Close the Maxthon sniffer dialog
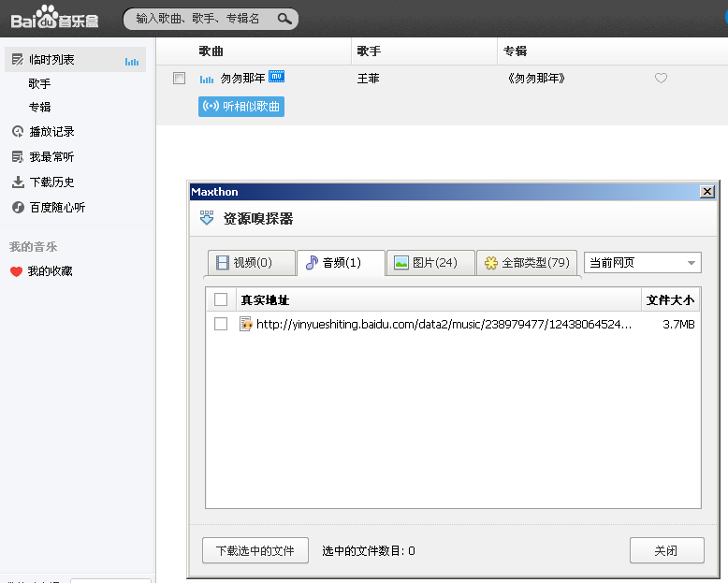The height and width of the screenshot is (583, 728). [x=707, y=191]
